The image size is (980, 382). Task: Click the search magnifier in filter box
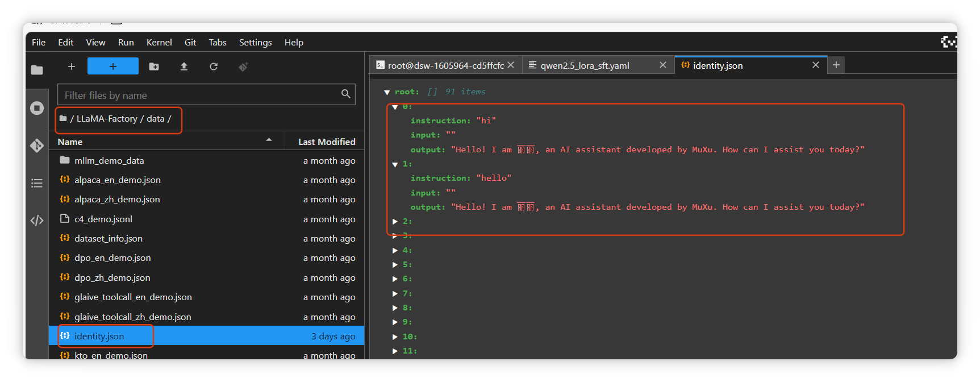tap(345, 94)
